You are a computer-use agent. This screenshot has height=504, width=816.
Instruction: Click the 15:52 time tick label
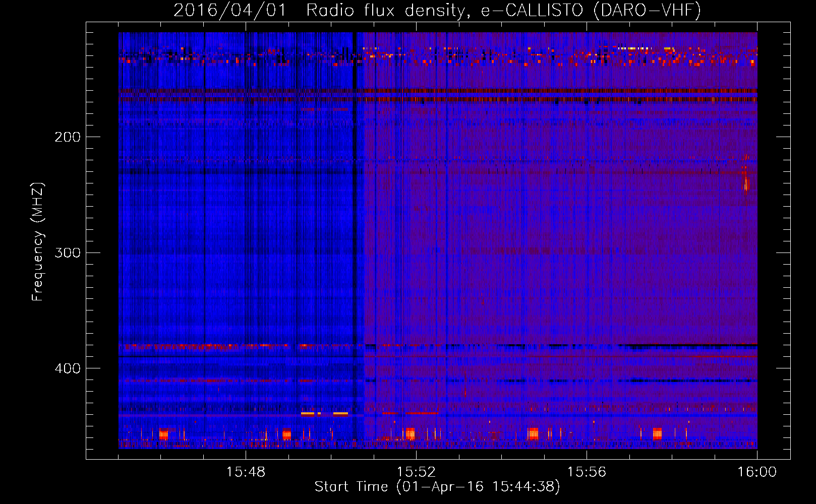coord(416,472)
